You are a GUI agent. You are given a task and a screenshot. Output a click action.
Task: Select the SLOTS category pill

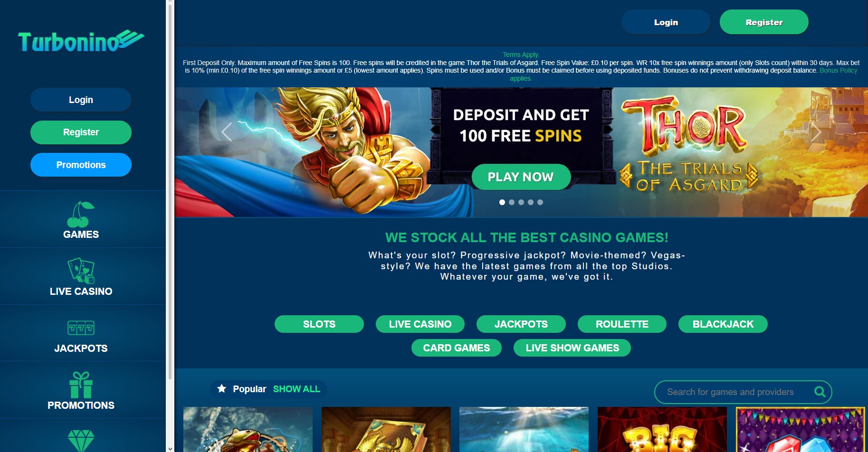(319, 324)
